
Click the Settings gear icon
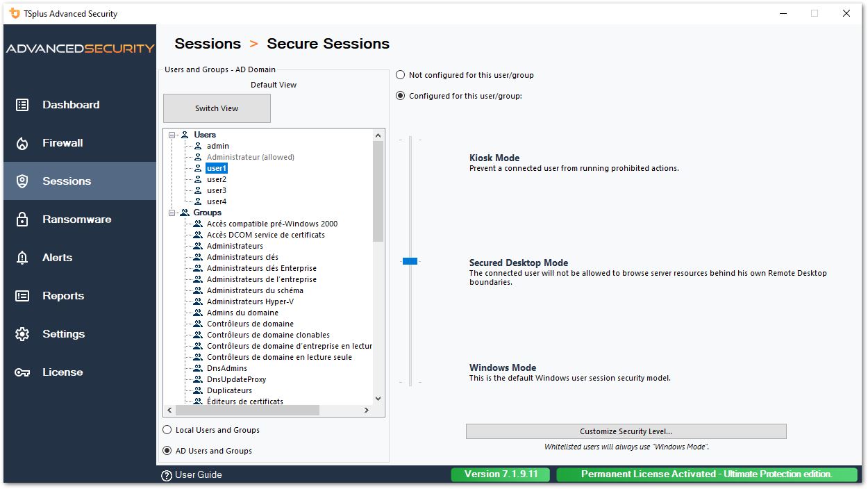[x=22, y=334]
